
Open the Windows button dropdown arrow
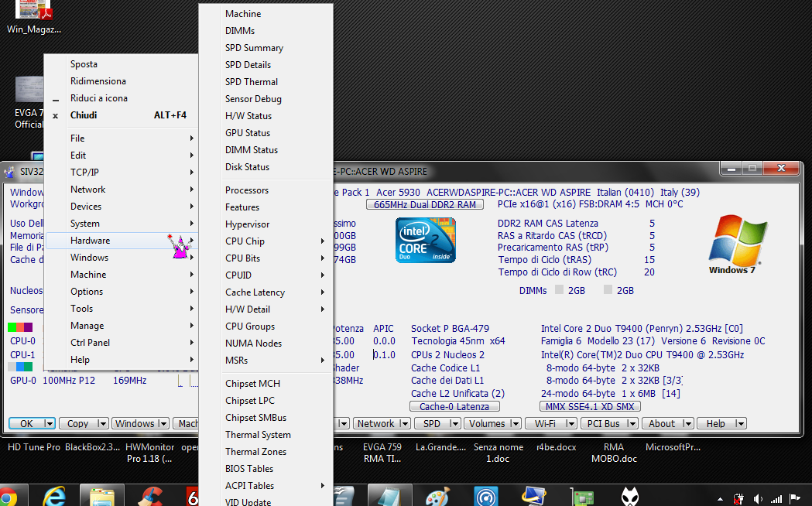pyautogui.click(x=163, y=424)
